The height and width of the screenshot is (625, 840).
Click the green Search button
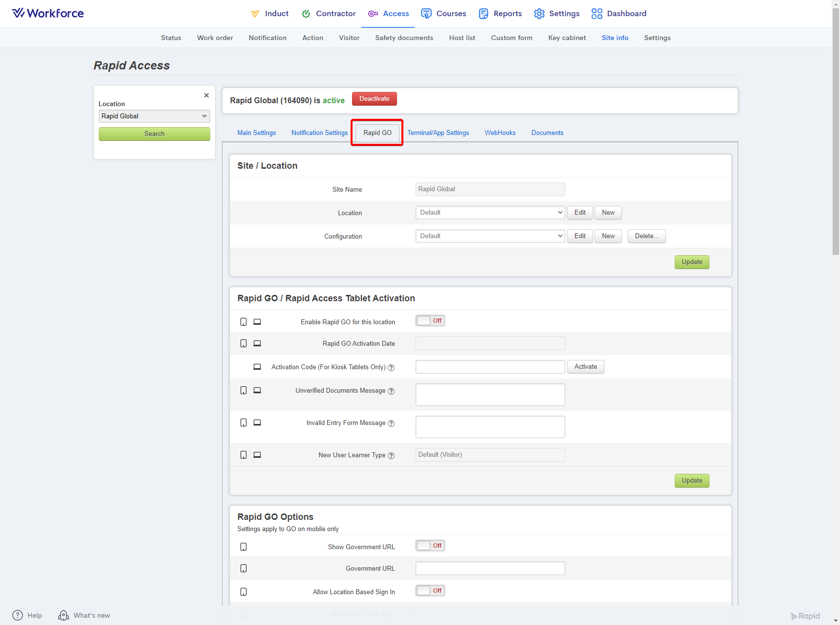click(x=155, y=134)
